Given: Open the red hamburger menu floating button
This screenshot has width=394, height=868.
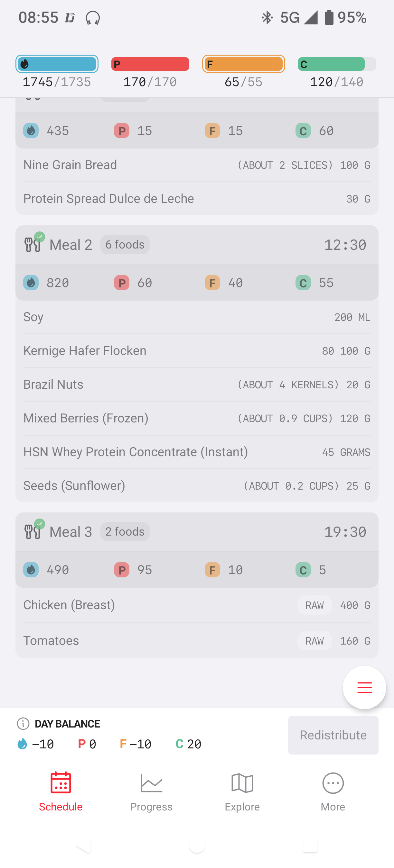Looking at the screenshot, I should [x=364, y=687].
